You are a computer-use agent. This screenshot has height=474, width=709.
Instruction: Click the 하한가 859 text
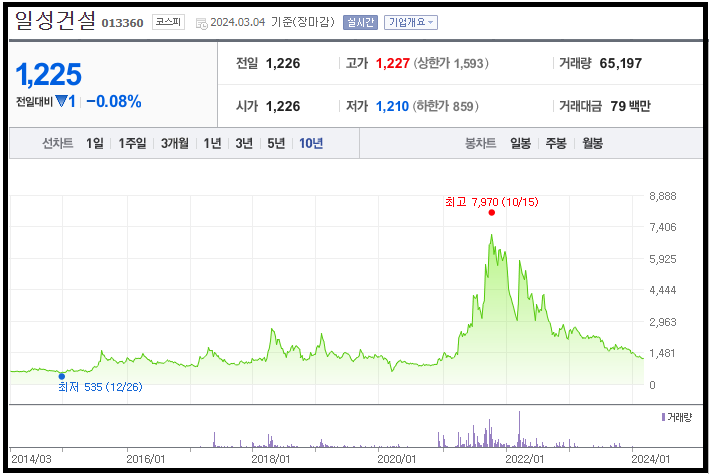[x=445, y=106]
